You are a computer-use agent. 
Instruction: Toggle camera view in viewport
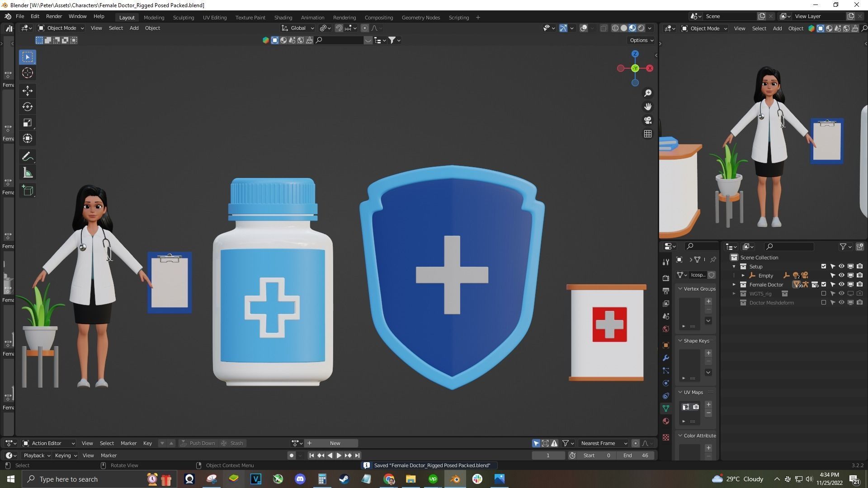[648, 120]
